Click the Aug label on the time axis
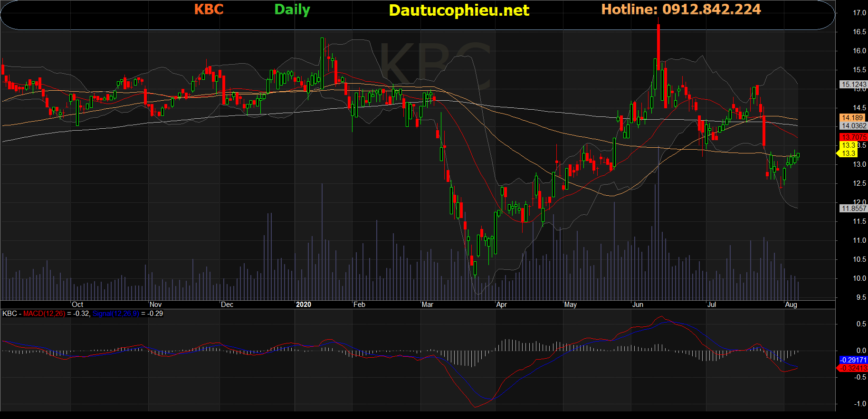This screenshot has height=419, width=868. click(791, 305)
